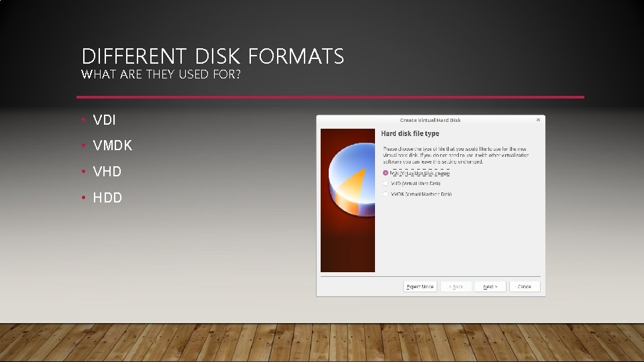
Task: Cancel the Create Virtual Hard Disk dialog
Action: pos(525,286)
